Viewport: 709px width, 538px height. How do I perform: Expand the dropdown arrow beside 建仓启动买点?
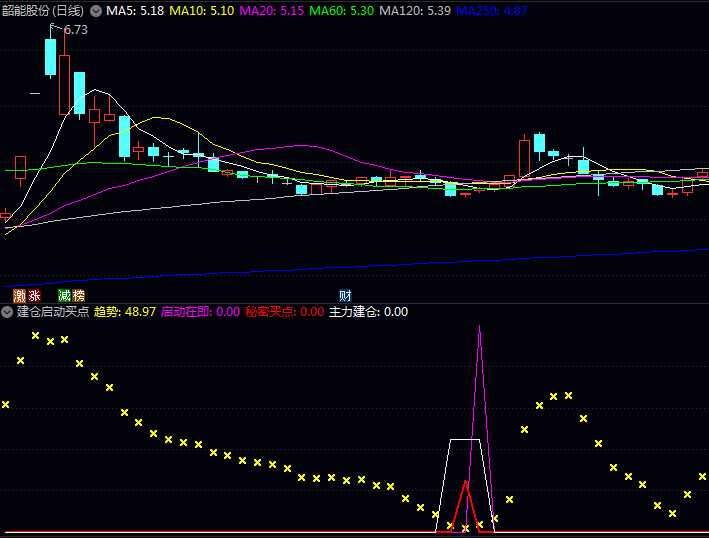9,312
